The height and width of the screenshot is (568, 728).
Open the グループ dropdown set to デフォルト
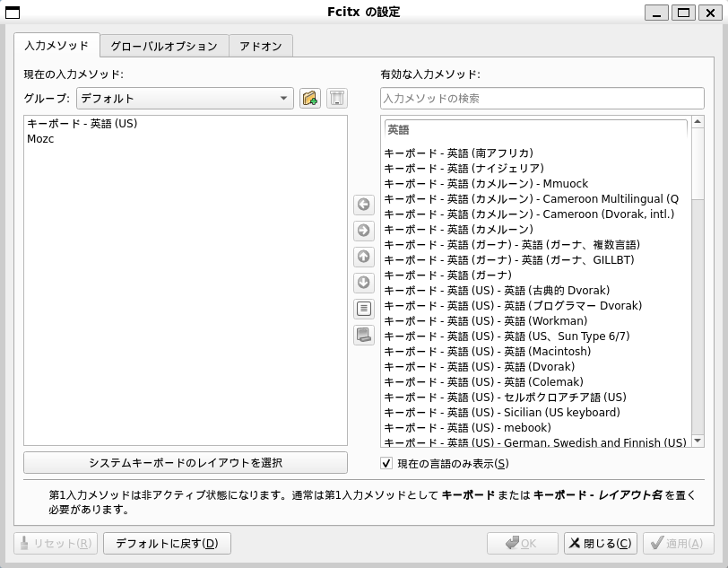tap(185, 98)
